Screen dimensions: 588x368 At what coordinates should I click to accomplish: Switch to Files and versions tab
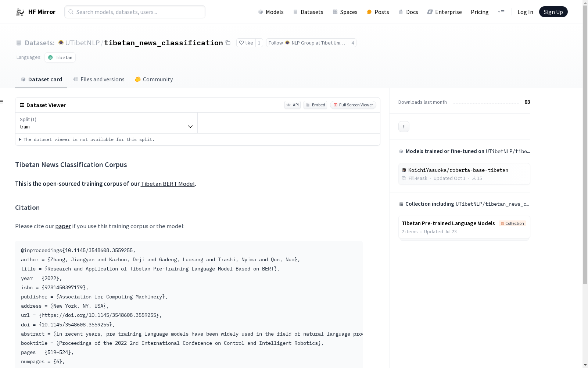pos(98,79)
